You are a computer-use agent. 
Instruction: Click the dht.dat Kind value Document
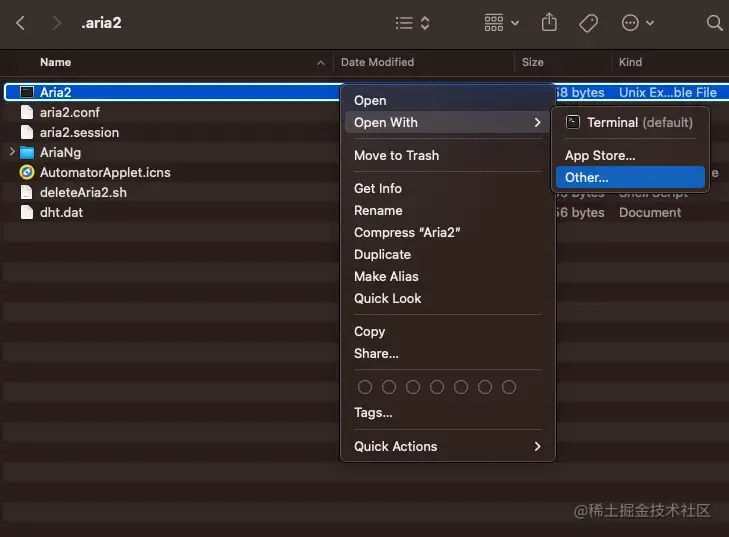tap(649, 212)
